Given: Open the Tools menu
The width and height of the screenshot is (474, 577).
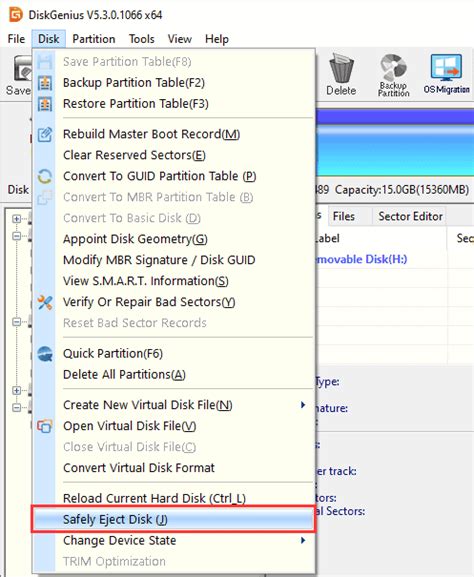Looking at the screenshot, I should coord(142,39).
